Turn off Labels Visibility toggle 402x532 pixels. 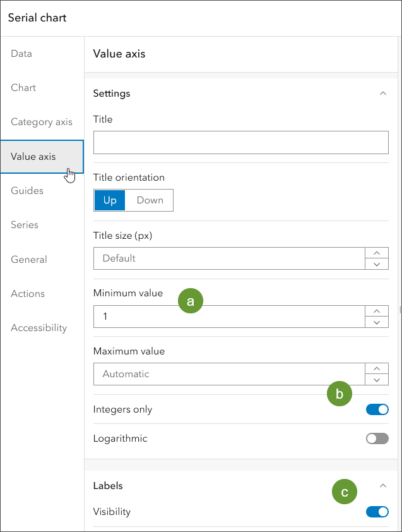pyautogui.click(x=377, y=512)
